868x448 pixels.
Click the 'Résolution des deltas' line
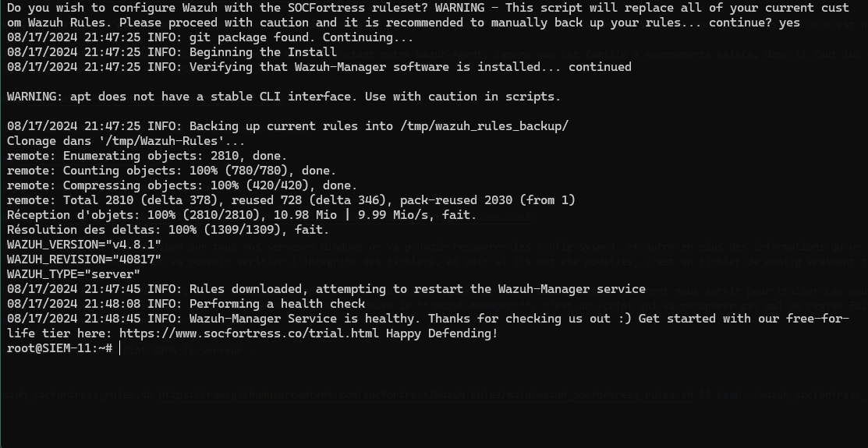(168, 230)
